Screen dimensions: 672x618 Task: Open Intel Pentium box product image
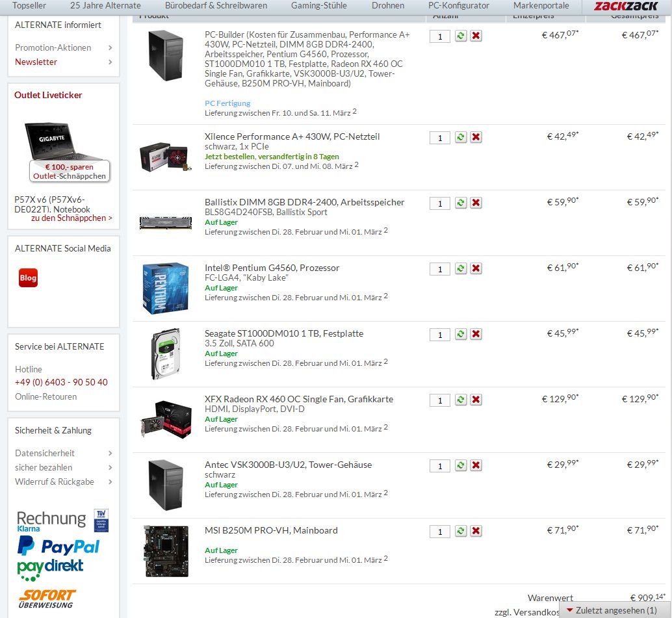pyautogui.click(x=166, y=289)
